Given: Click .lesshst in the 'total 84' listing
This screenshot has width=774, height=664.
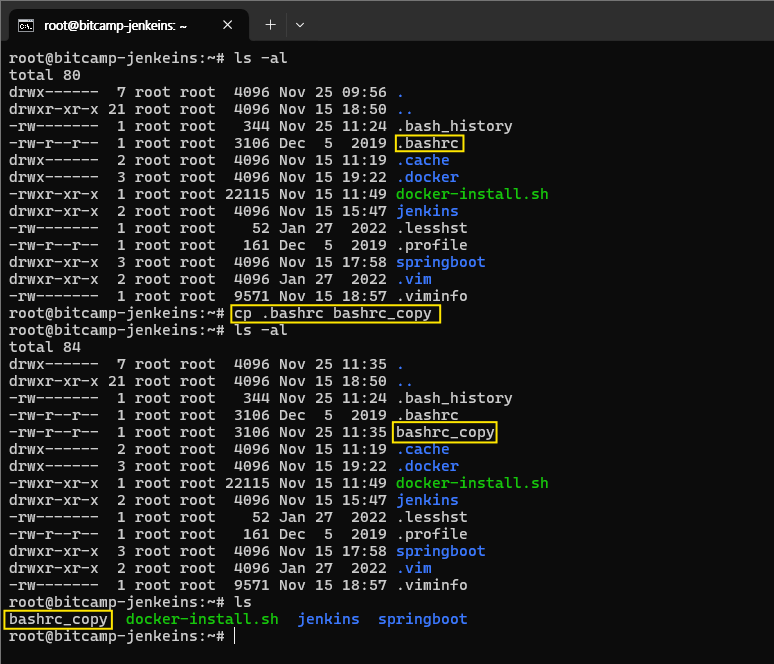Looking at the screenshot, I should [x=432, y=517].
